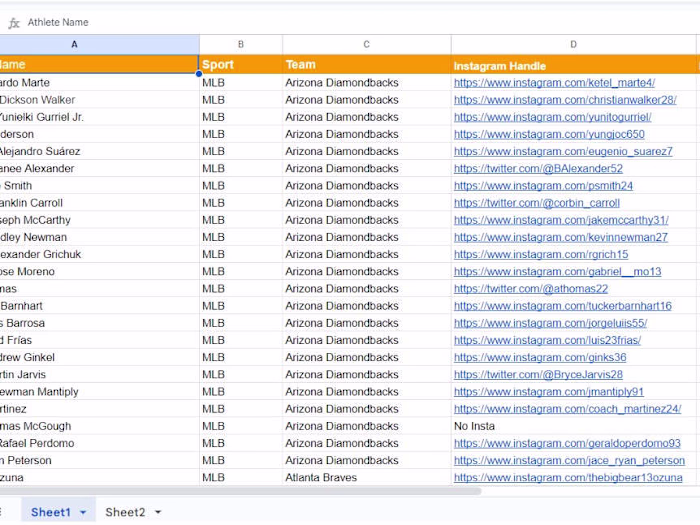Viewport: 700px width, 525px height.
Task: Open the @corbin_carroll Twitter link
Action: point(537,203)
